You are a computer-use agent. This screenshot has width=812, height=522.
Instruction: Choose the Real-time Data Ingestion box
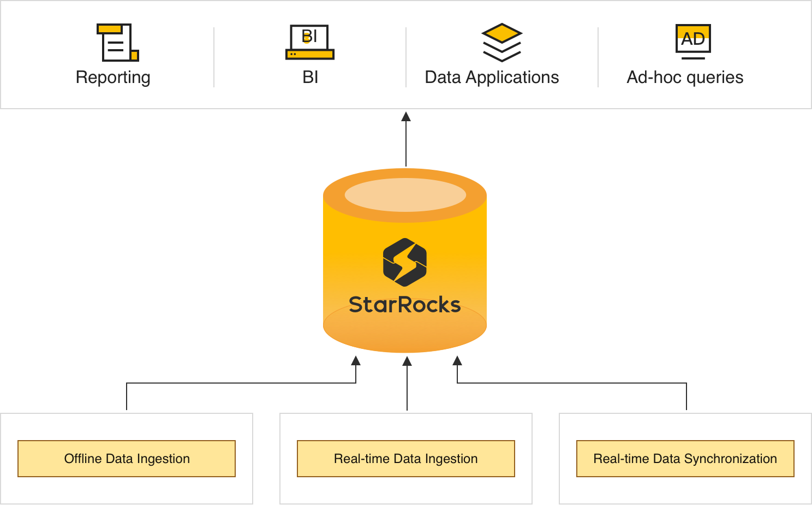pyautogui.click(x=406, y=459)
